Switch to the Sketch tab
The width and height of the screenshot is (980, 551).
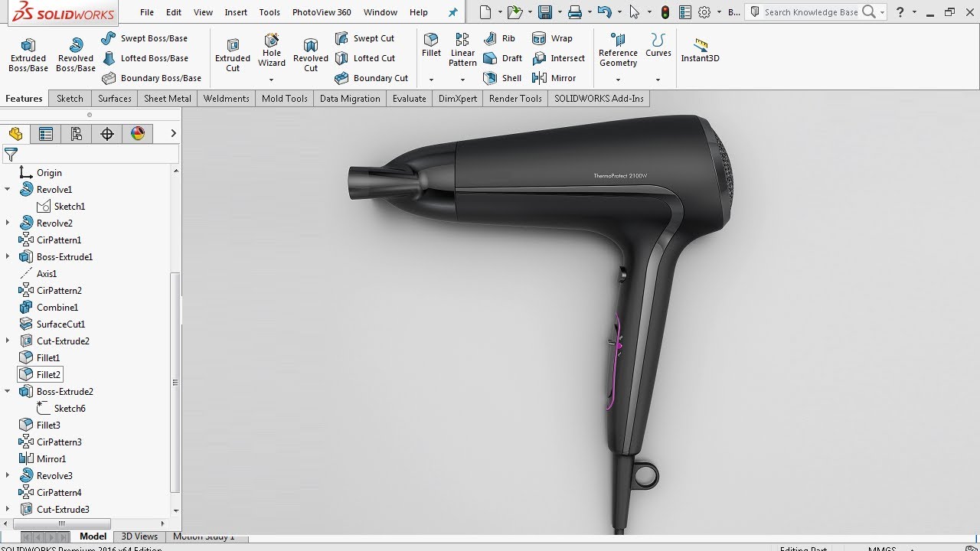(x=70, y=98)
